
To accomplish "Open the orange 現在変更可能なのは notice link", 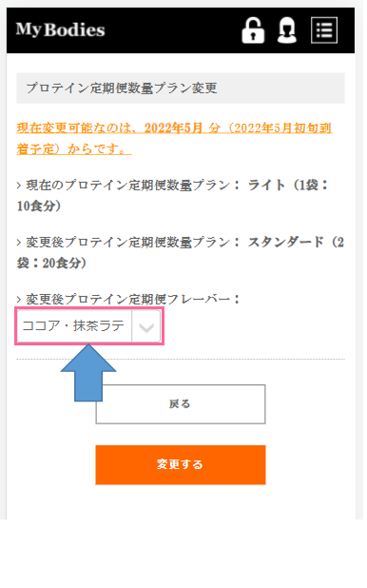I will 174,138.
